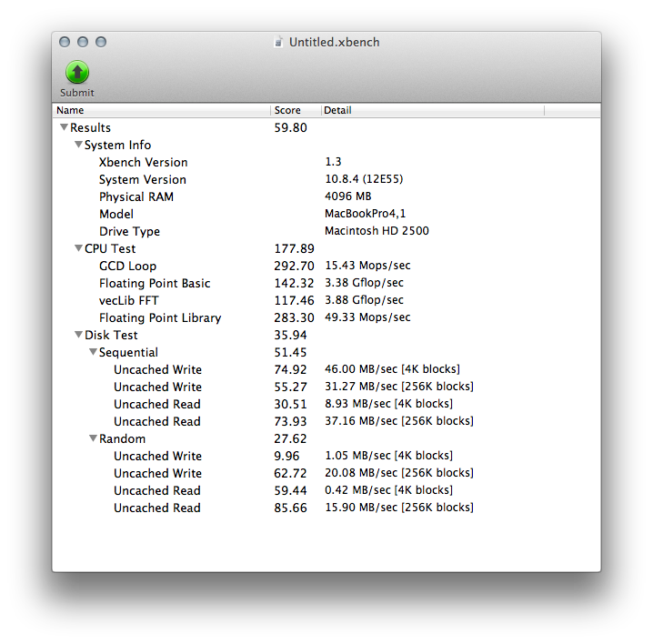Collapse the CPU Test disclosure triangle

pyautogui.click(x=78, y=248)
